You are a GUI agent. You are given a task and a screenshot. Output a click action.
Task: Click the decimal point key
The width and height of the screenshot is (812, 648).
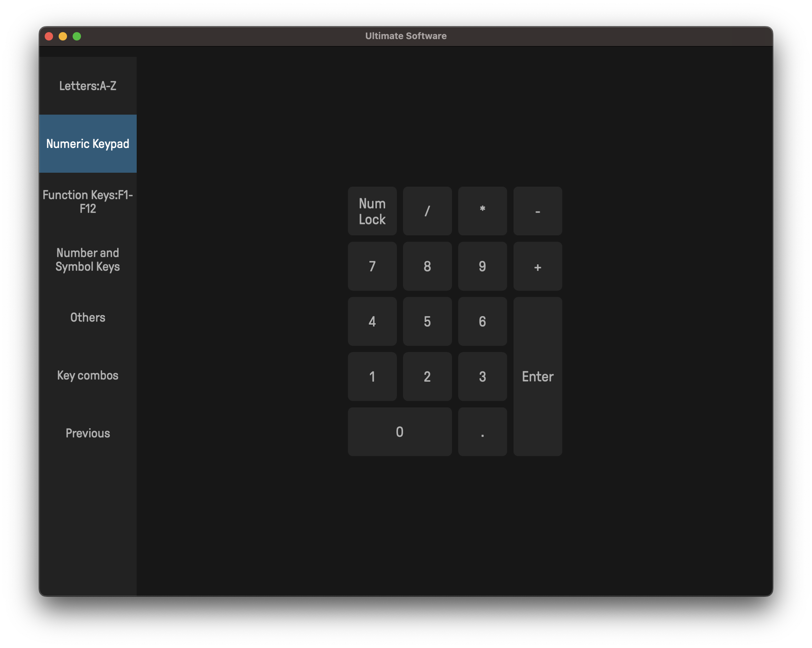(482, 432)
